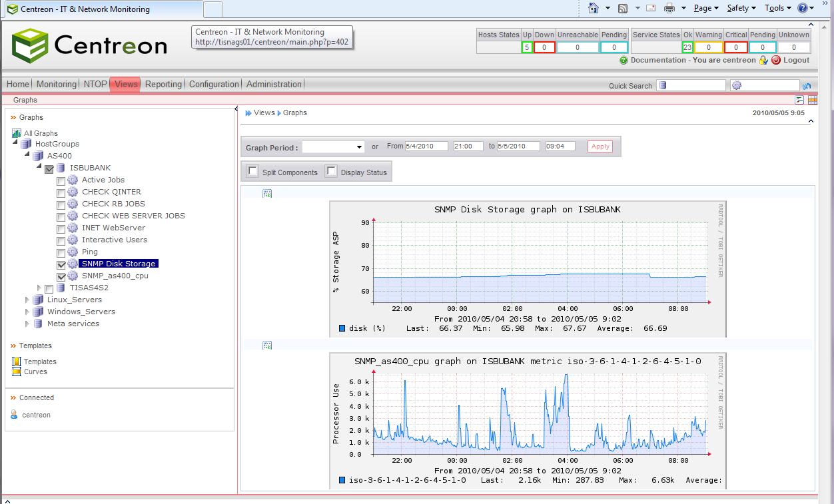Viewport: 834px width, 504px height.
Task: Switch to the Monitoring menu
Action: [56, 84]
